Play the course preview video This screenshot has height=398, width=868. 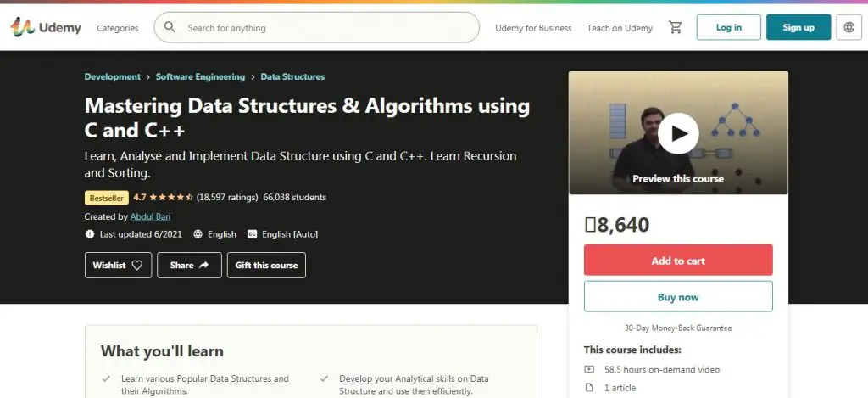pos(678,133)
